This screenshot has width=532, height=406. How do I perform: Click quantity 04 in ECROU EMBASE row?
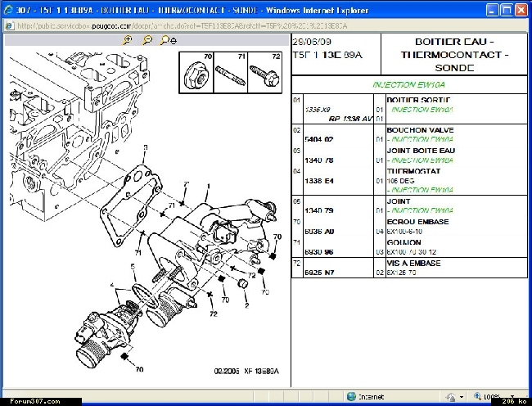point(380,232)
